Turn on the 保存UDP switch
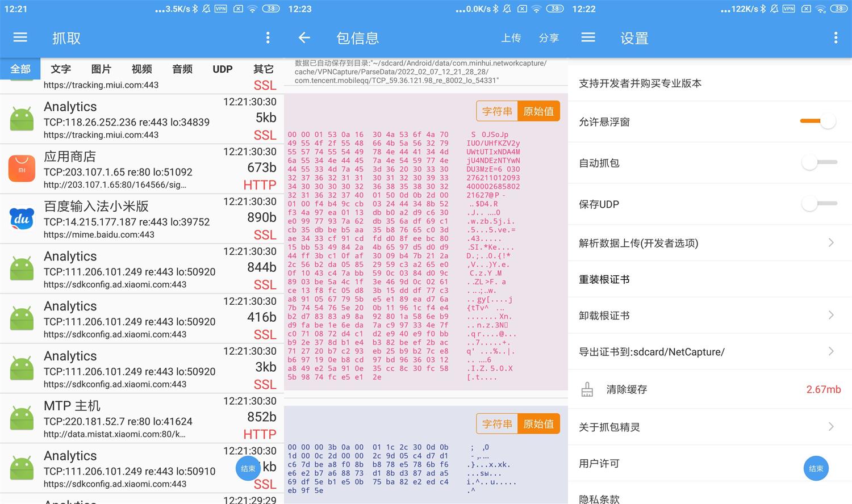 818,203
